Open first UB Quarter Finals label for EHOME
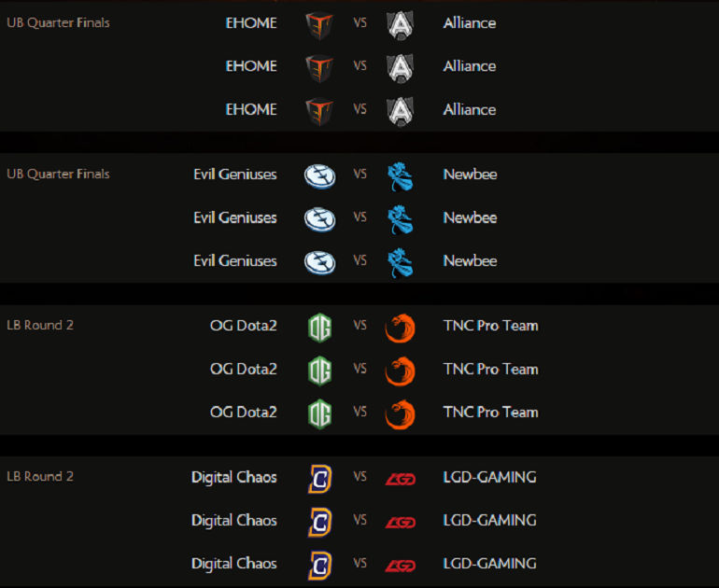Viewport: 719px width, 588px height. pos(58,22)
